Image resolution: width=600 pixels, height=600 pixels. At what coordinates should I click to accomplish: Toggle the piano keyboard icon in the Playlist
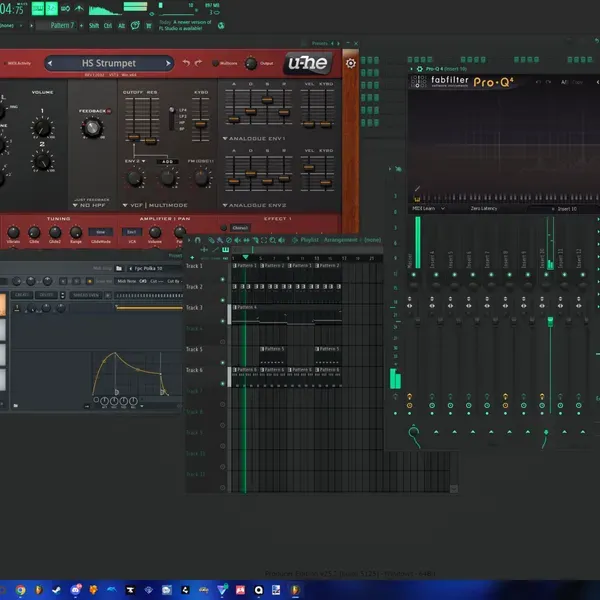coord(225,250)
